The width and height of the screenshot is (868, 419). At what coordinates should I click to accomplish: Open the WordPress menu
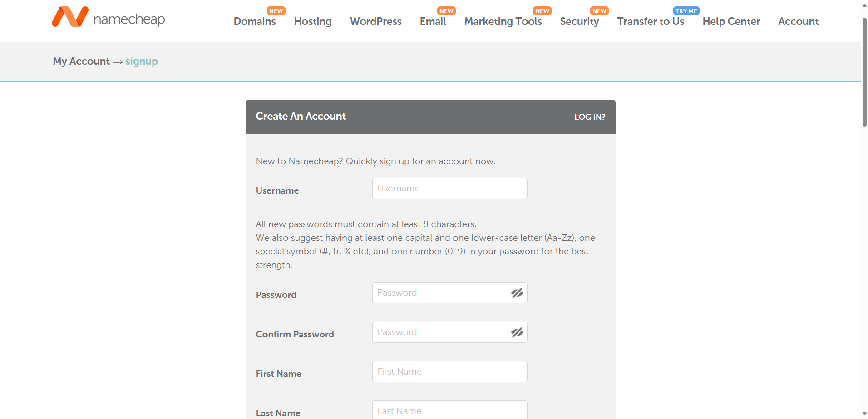[x=376, y=21]
